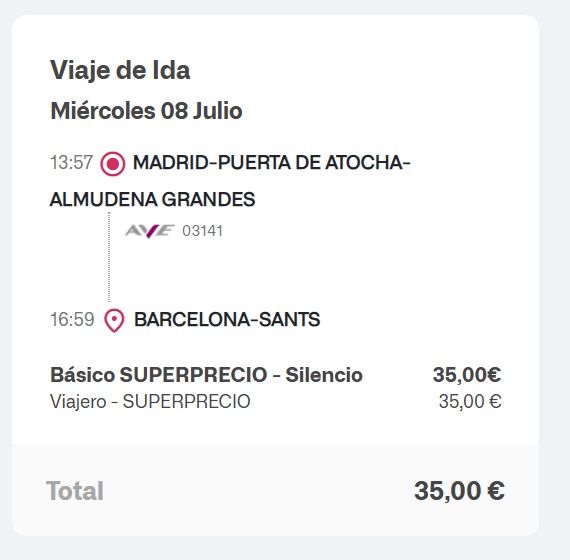570x560 pixels.
Task: Click the AVE train logo
Action: click(149, 231)
